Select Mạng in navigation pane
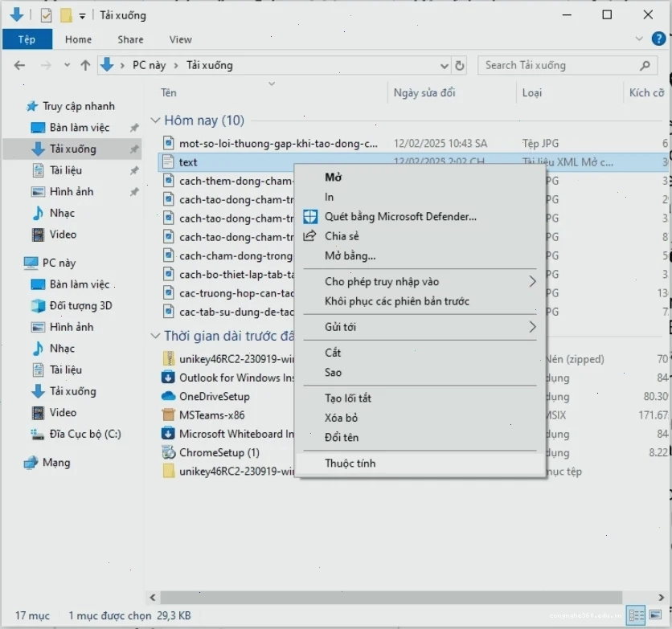 point(56,463)
